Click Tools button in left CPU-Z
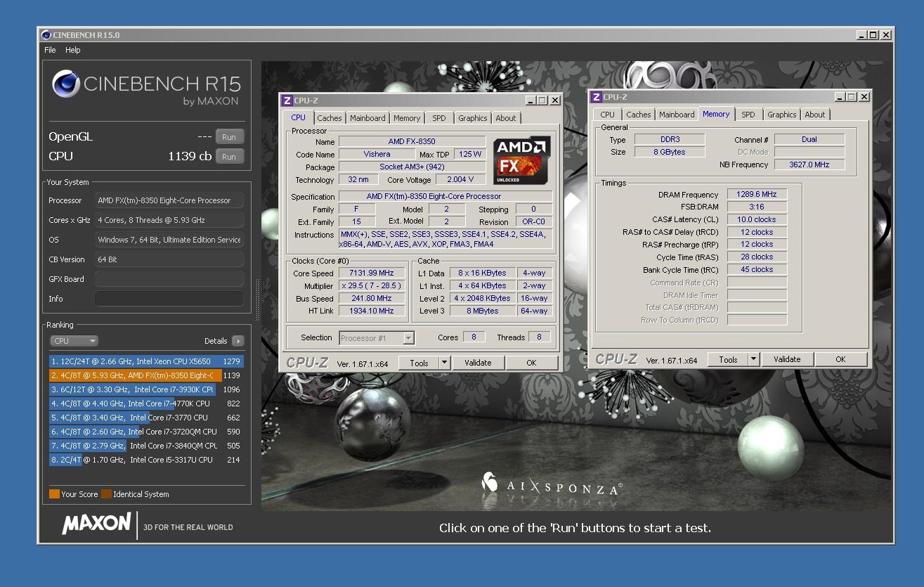 pyautogui.click(x=419, y=363)
